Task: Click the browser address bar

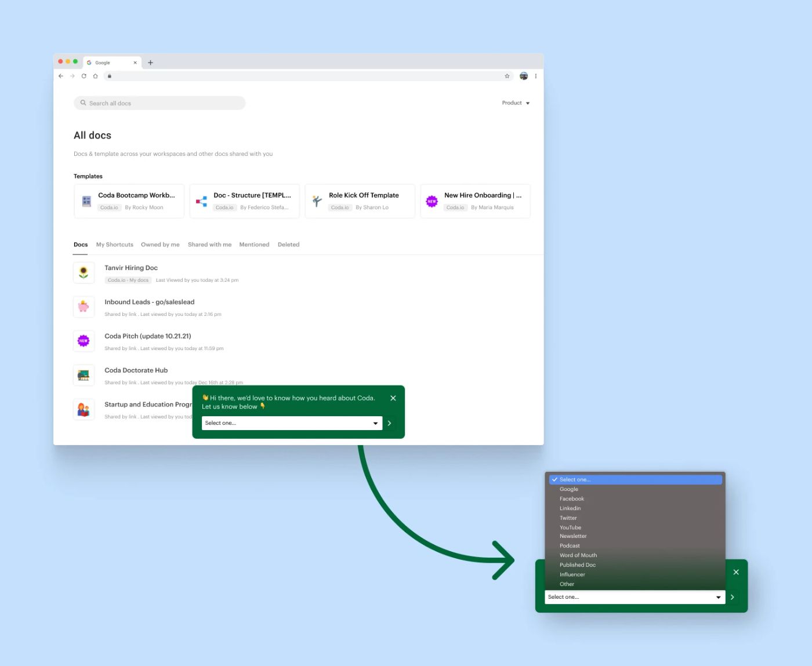Action: (307, 76)
